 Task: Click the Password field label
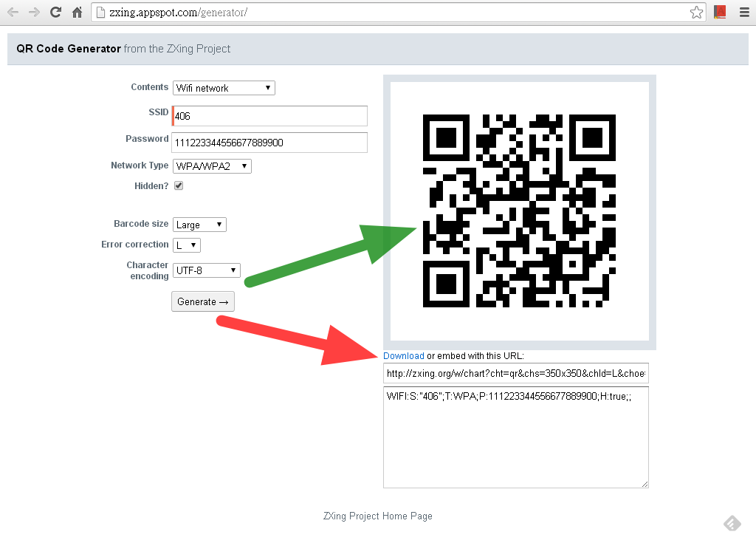click(x=147, y=139)
